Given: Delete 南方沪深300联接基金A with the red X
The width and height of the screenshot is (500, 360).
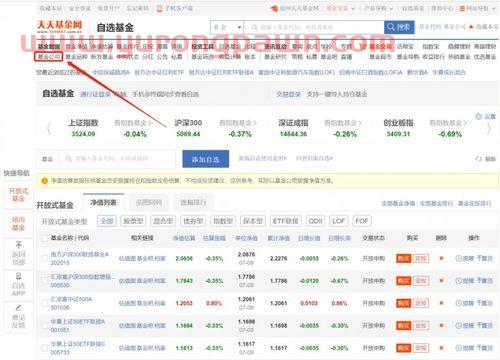Looking at the screenshot, I should (x=442, y=258).
